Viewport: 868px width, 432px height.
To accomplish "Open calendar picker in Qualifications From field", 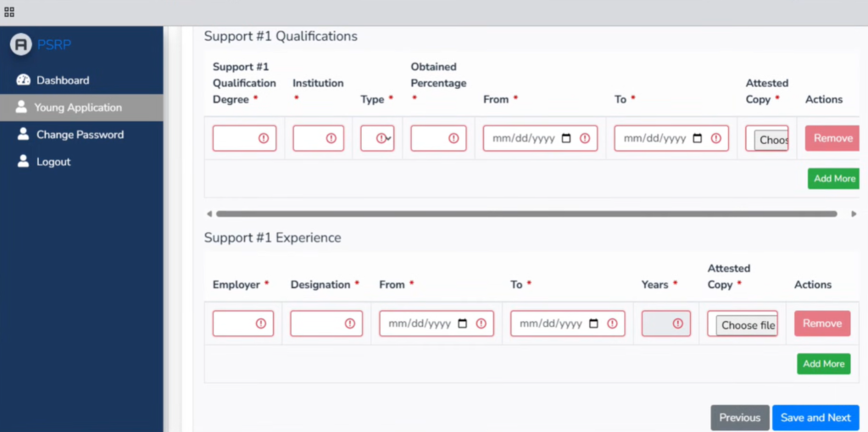I will (x=566, y=138).
